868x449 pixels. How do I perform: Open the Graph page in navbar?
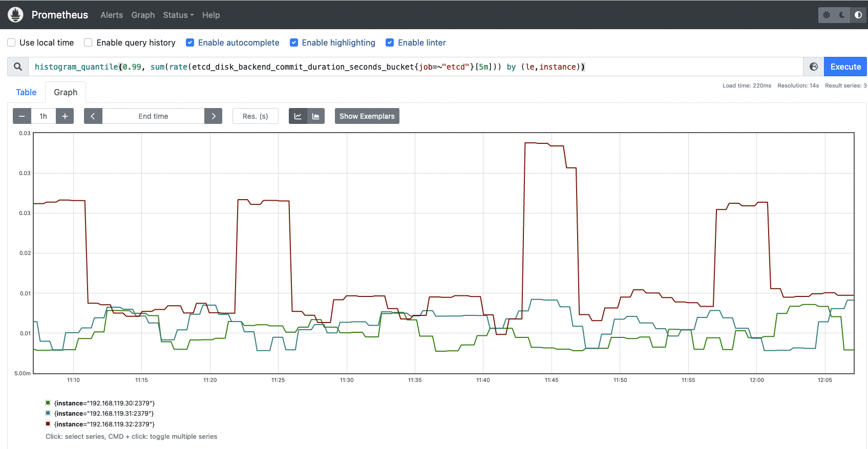143,15
